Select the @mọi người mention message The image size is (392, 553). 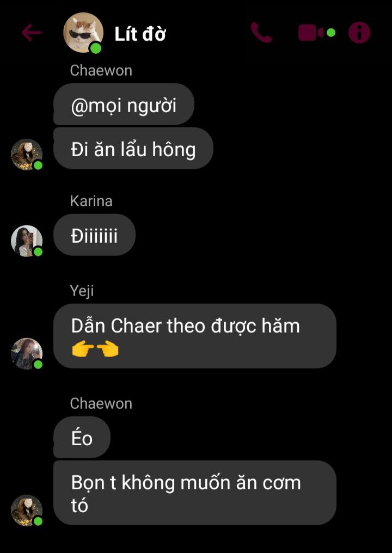124,105
